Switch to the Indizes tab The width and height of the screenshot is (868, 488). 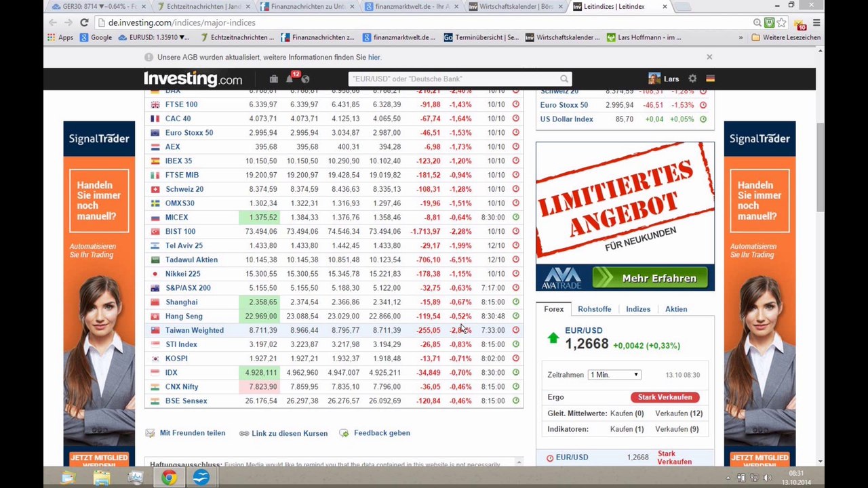tap(638, 309)
